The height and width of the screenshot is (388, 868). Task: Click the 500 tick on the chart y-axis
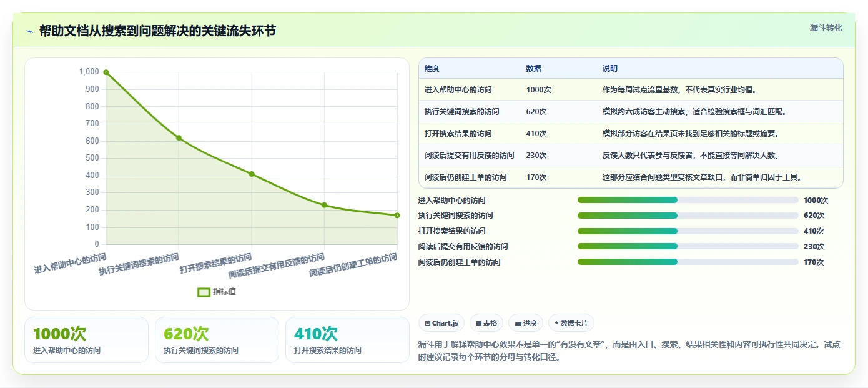click(92, 158)
